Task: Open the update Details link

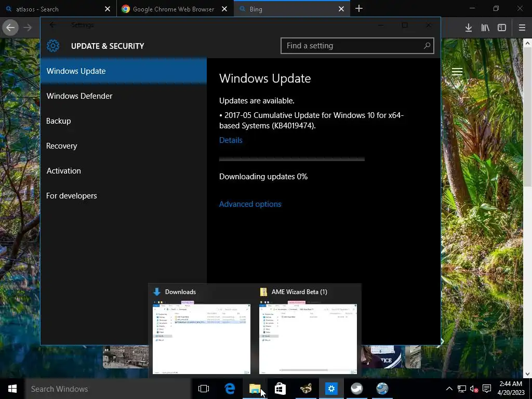Action: pos(231,140)
